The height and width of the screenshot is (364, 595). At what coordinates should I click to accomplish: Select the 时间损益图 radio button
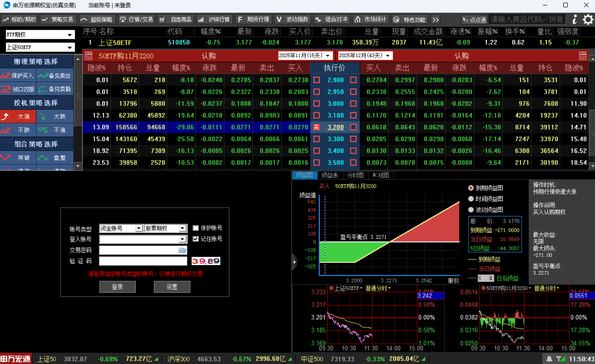(471, 199)
